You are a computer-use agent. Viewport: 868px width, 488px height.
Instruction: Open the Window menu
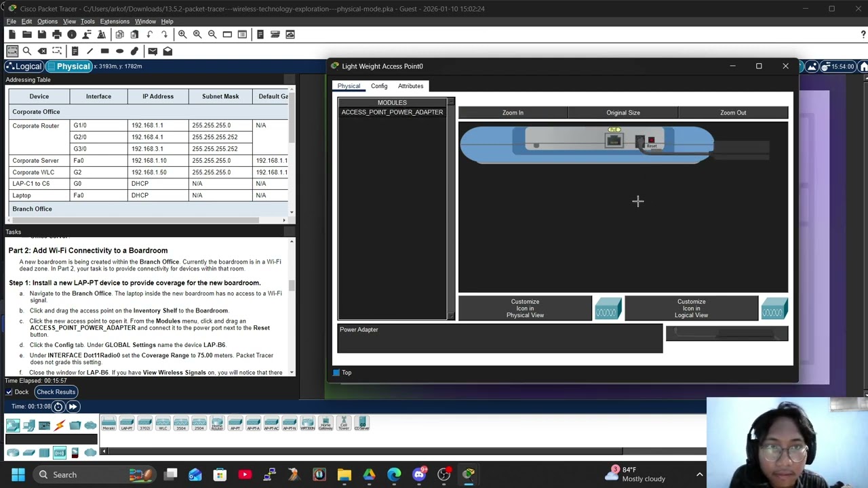[x=145, y=22]
